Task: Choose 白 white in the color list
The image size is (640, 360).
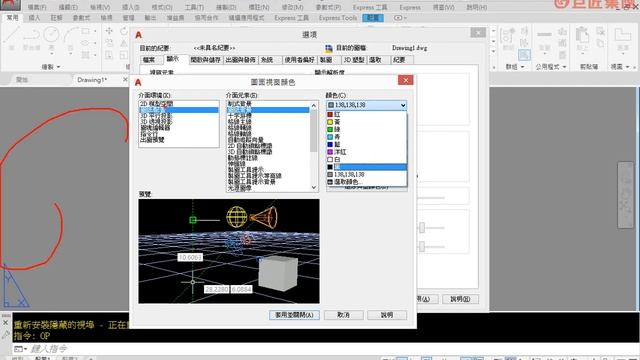Action: click(367, 159)
